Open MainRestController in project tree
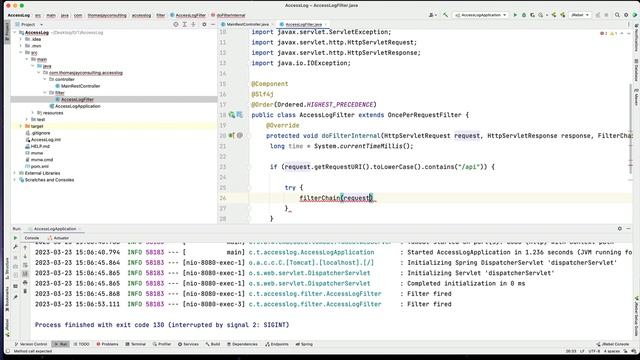Screen dimensions: 640x360 click(80, 86)
